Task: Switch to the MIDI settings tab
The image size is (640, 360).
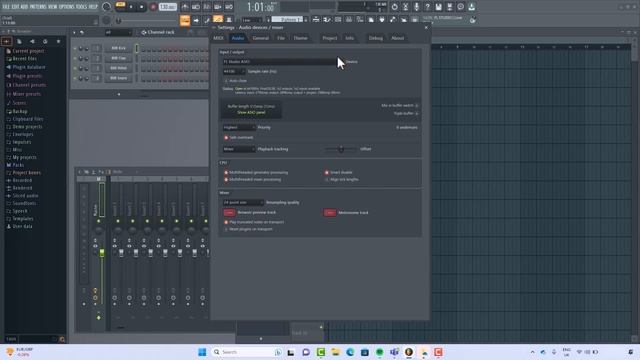Action: click(218, 38)
